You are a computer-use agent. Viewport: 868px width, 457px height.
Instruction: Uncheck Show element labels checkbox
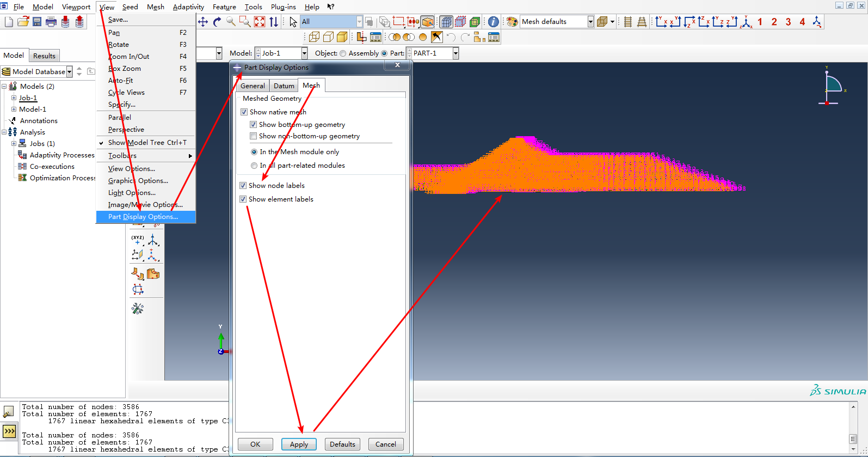coord(243,199)
